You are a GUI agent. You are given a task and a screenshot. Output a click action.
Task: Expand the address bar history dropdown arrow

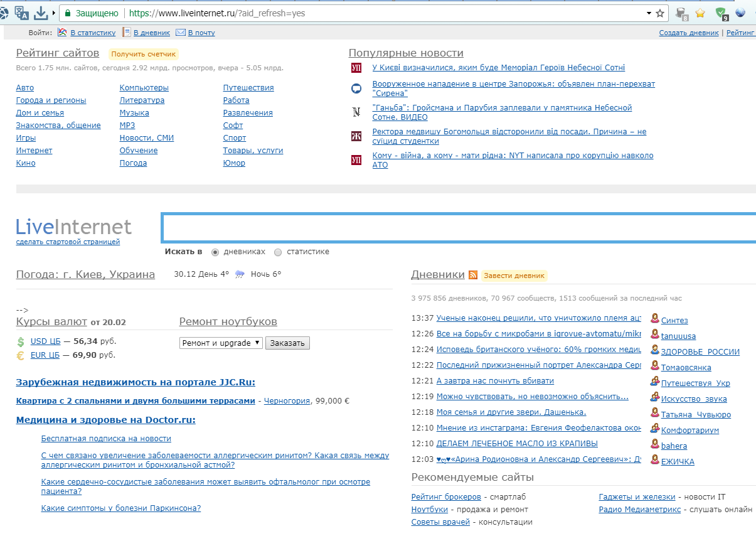pyautogui.click(x=649, y=13)
